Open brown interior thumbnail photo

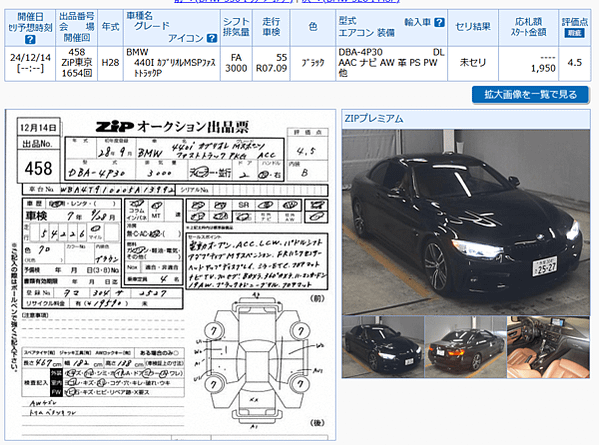pos(549,347)
